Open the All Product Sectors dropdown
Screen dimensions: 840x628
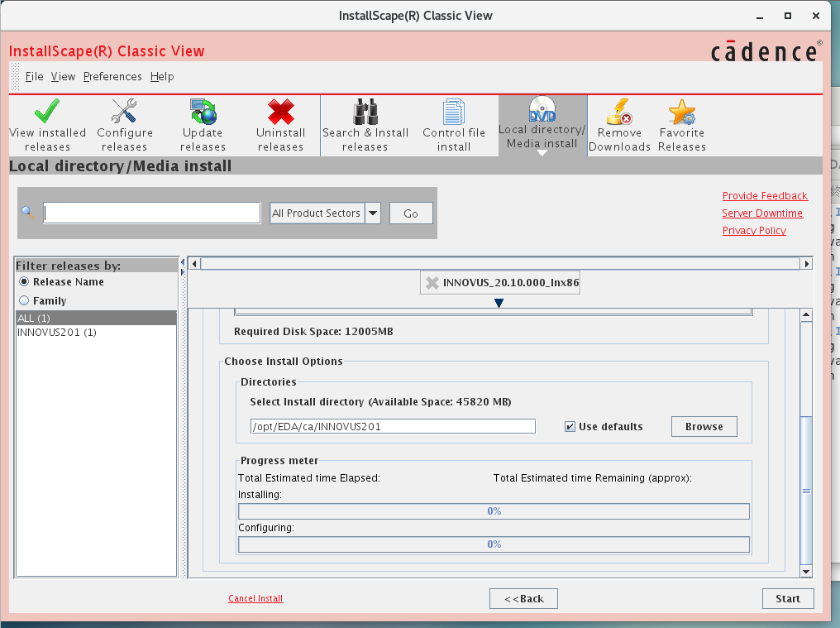[x=373, y=213]
